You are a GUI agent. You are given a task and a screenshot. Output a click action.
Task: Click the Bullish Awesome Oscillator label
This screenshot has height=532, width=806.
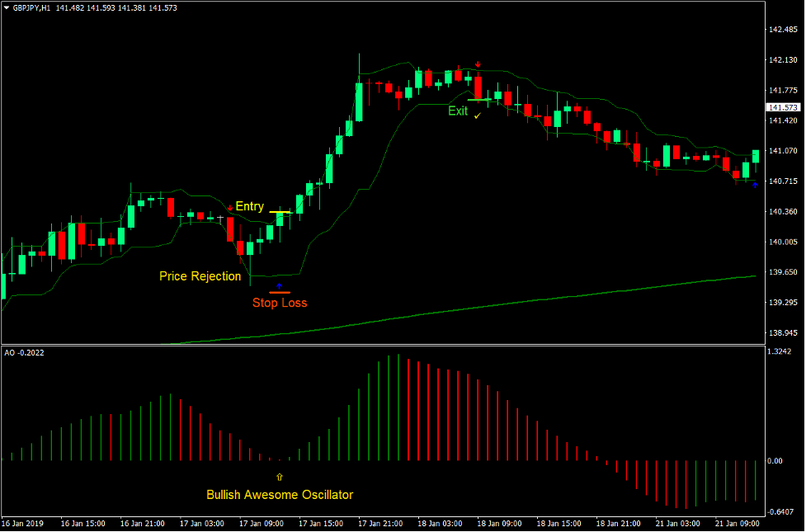279,492
